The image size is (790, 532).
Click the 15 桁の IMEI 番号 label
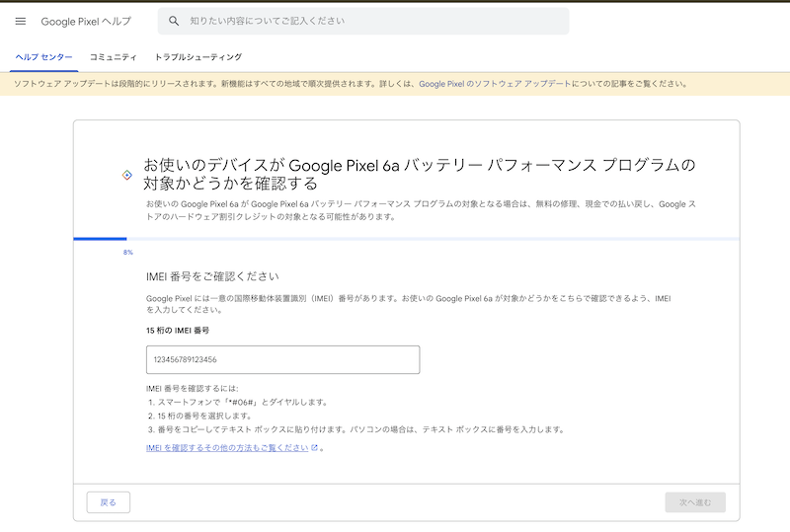[178, 330]
